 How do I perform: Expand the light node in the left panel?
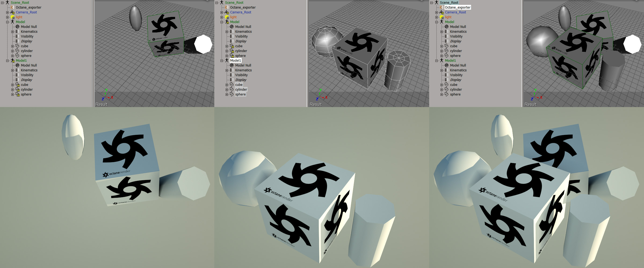click(8, 17)
